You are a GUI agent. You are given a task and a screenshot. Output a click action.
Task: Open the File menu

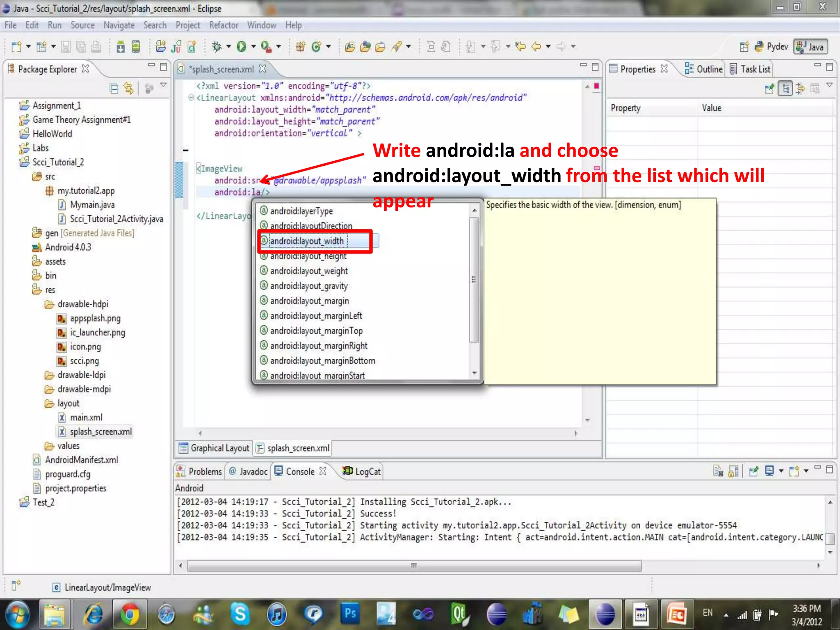(11, 25)
